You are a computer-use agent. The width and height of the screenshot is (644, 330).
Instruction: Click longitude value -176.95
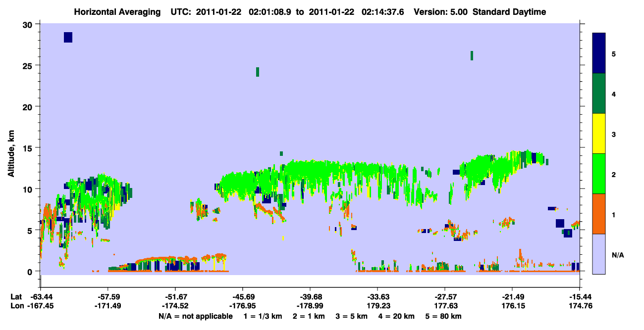242,306
